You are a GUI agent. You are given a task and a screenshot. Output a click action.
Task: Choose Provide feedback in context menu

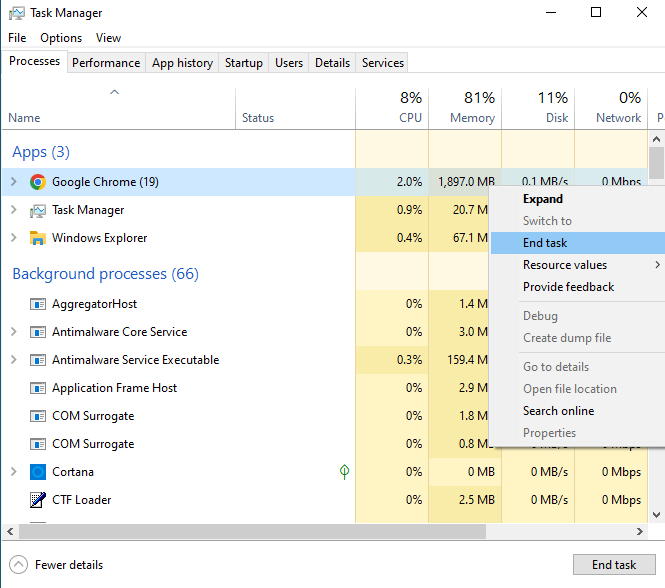point(578,287)
